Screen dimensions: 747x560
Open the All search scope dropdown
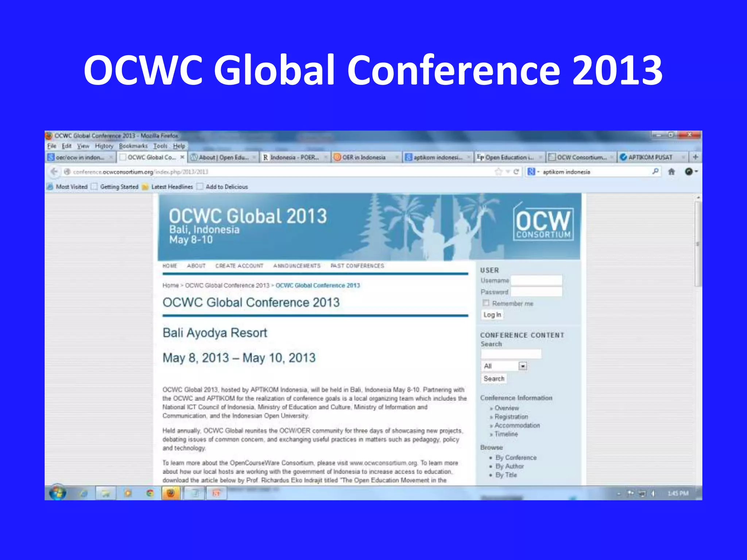tap(504, 366)
